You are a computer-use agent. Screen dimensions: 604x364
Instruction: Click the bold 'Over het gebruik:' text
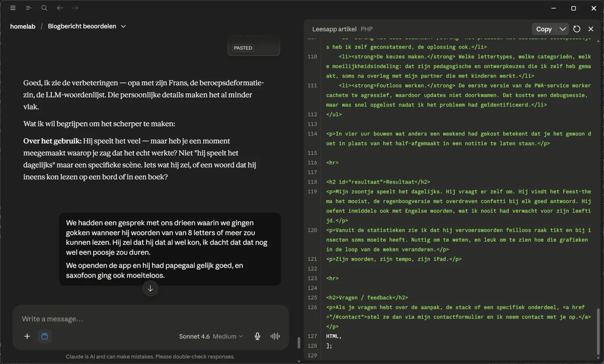coord(52,141)
